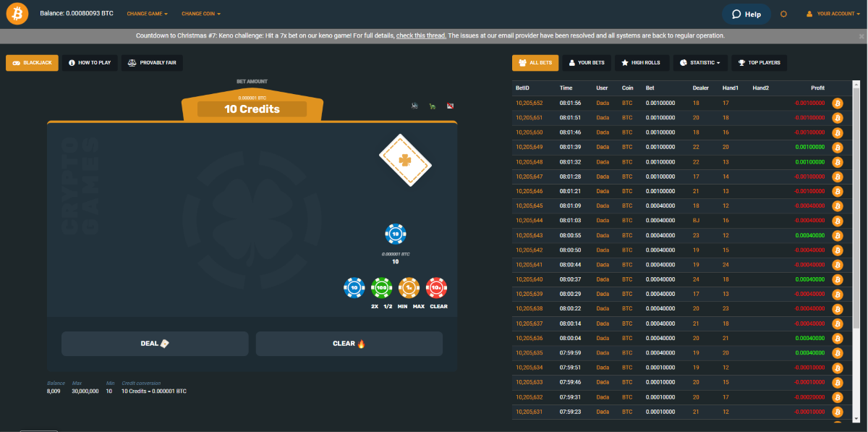This screenshot has width=868, height=432.
Task: Click the large Clear button beside Deal
Action: pyautogui.click(x=349, y=344)
